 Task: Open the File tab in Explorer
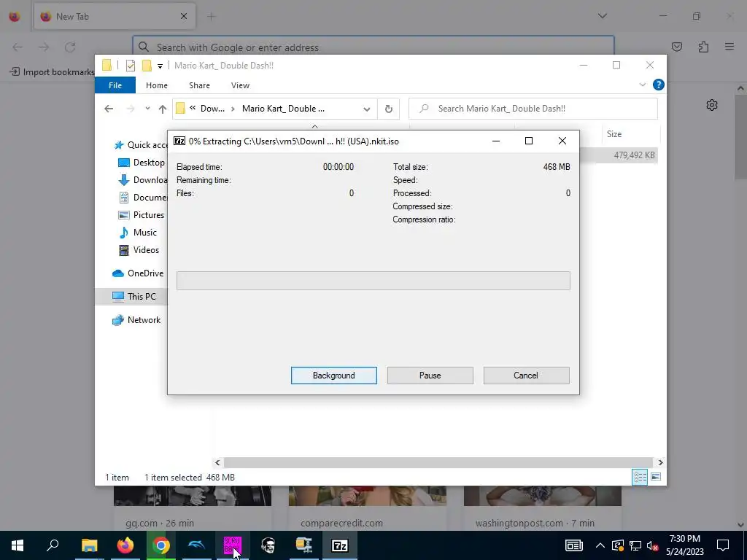tap(115, 85)
